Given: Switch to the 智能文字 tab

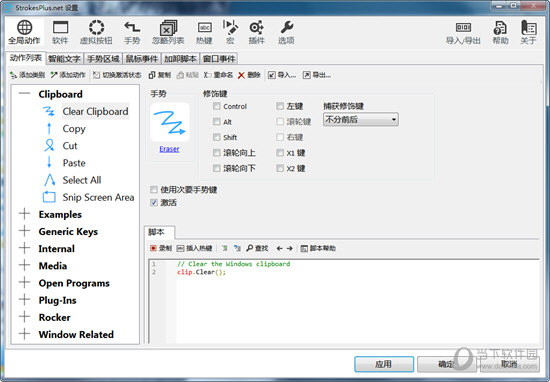Looking at the screenshot, I should click(65, 59).
